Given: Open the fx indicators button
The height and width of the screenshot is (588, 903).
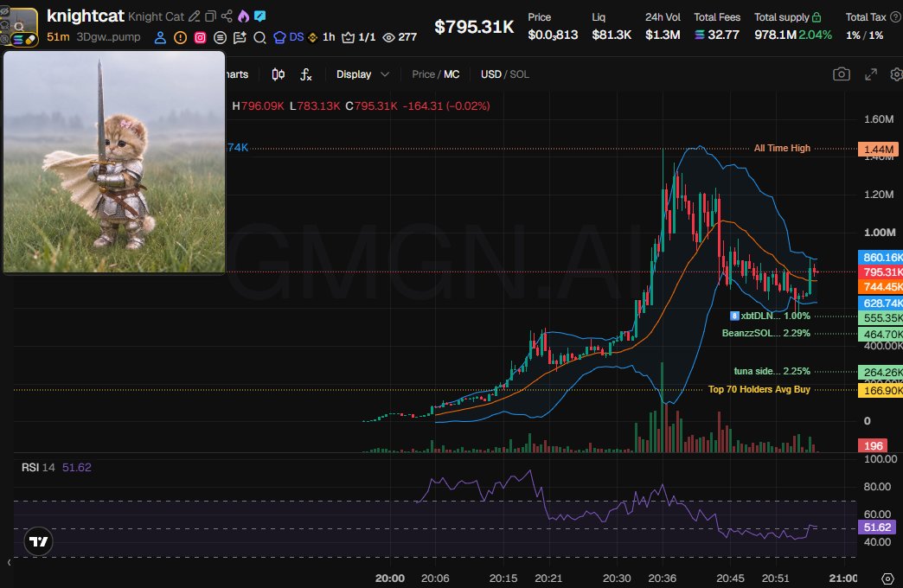Looking at the screenshot, I should (306, 74).
